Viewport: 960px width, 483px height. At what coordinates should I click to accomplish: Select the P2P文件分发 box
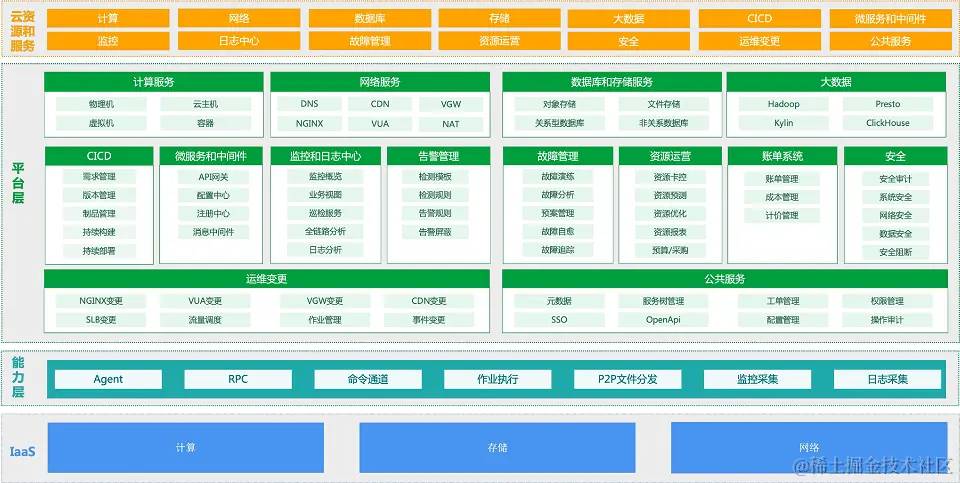point(628,379)
